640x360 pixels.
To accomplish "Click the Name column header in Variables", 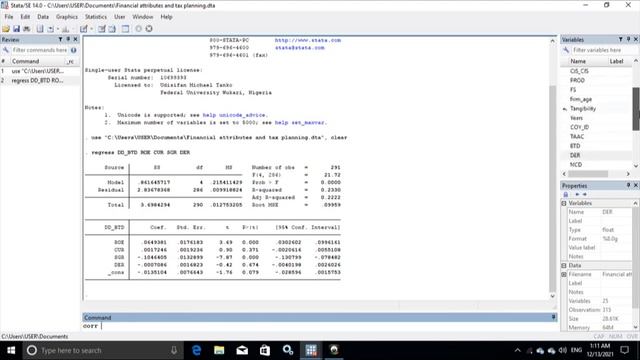I will (578, 61).
